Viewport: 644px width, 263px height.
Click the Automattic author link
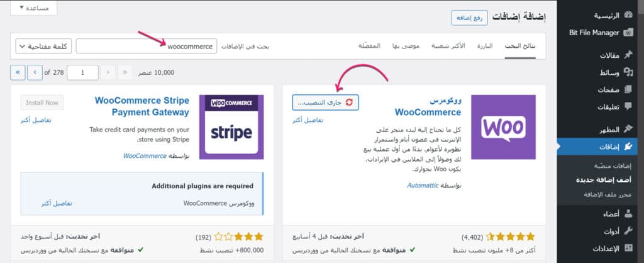(x=423, y=186)
